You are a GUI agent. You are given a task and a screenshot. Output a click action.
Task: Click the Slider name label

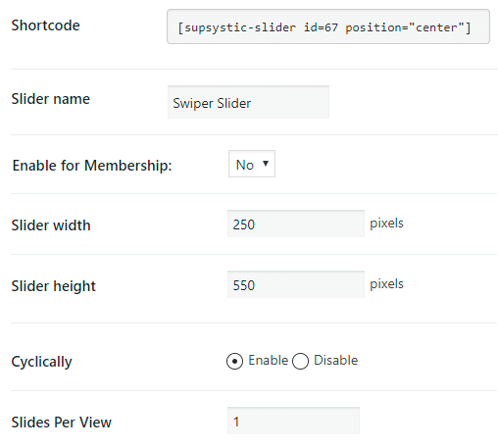(51, 99)
